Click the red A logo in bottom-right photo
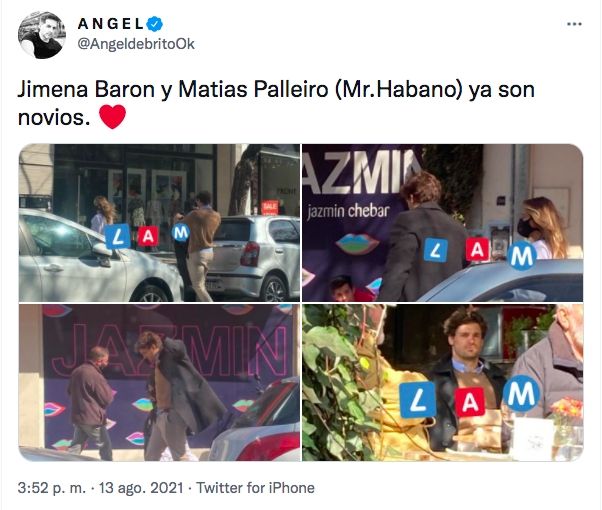 (470, 402)
